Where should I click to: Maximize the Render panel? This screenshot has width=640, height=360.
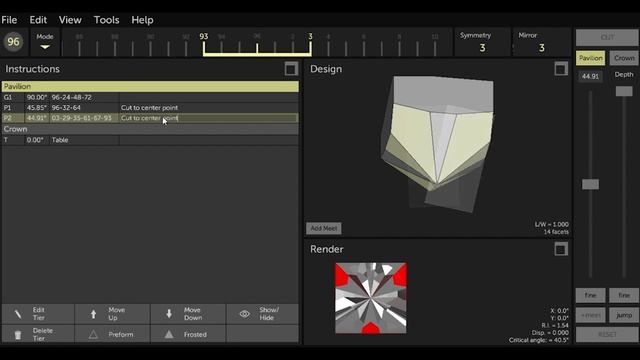(x=561, y=249)
